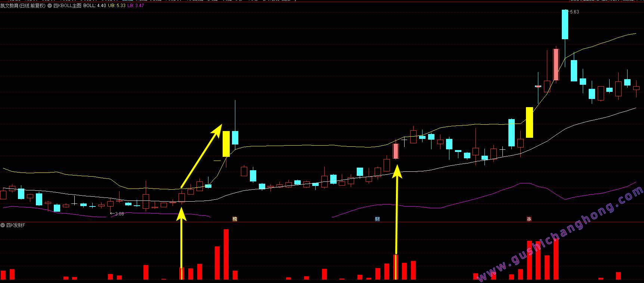Click the LB: 3.47 value
This screenshot has height=283, width=644.
(136, 6)
